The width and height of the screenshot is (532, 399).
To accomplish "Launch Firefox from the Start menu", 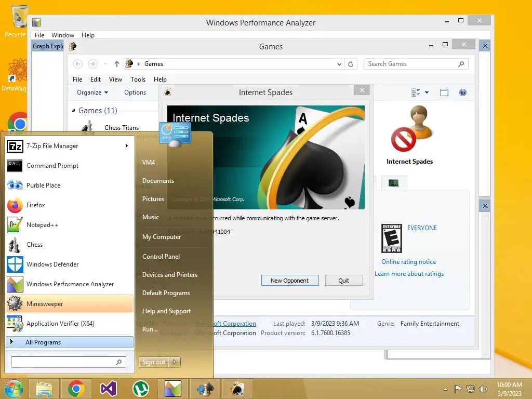I will 69,205.
